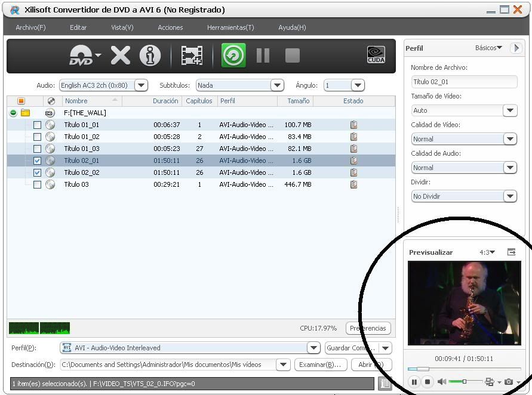The height and width of the screenshot is (395, 532).
Task: Click the Preferencias button
Action: (x=368, y=328)
